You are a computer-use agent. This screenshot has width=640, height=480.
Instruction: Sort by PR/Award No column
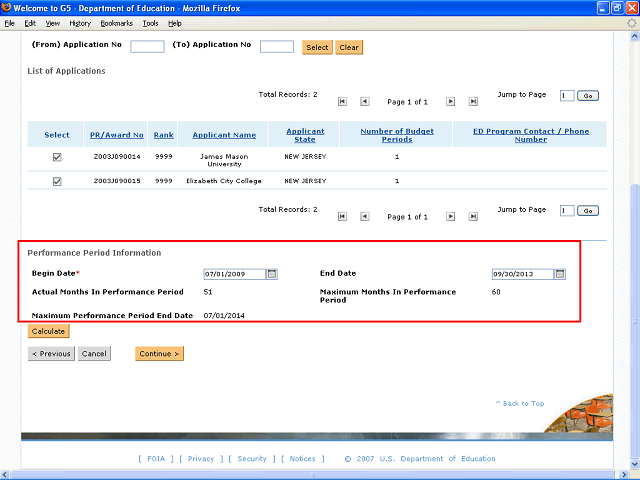click(x=117, y=135)
